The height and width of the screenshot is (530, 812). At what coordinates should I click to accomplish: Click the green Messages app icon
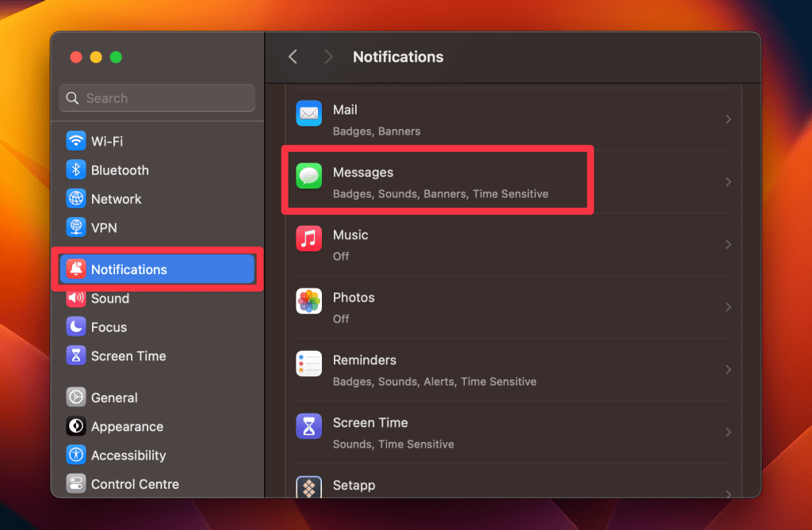(x=308, y=176)
